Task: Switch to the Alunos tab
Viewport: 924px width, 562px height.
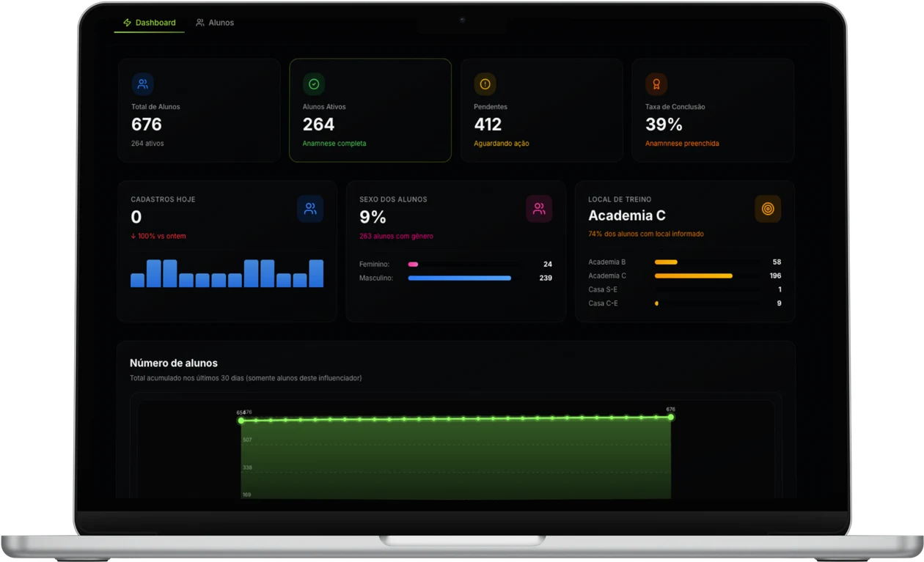Action: tap(215, 23)
